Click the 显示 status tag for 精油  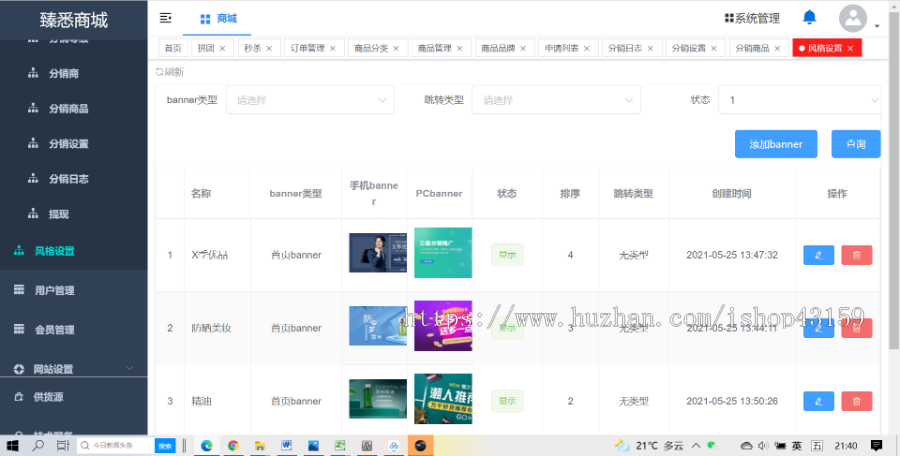pyautogui.click(x=507, y=401)
